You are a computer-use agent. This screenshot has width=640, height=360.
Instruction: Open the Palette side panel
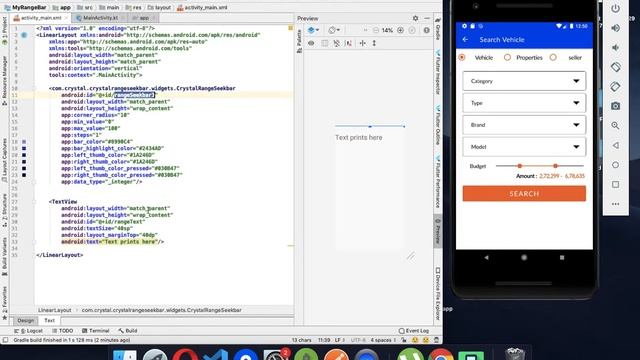pos(299,42)
